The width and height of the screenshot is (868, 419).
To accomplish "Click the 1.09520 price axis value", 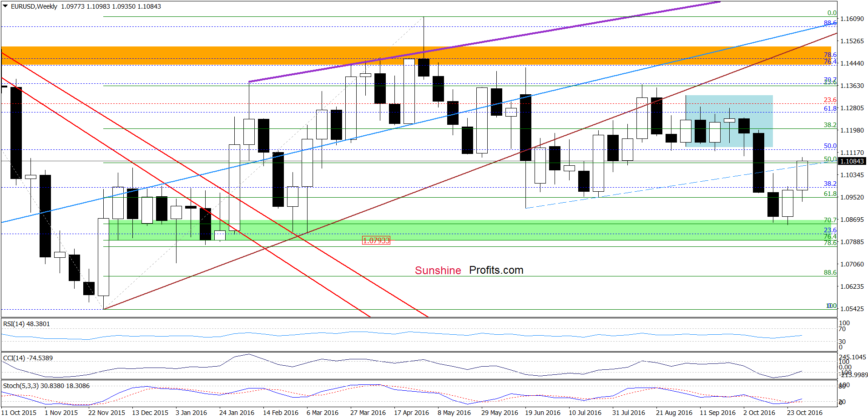I will [x=852, y=197].
